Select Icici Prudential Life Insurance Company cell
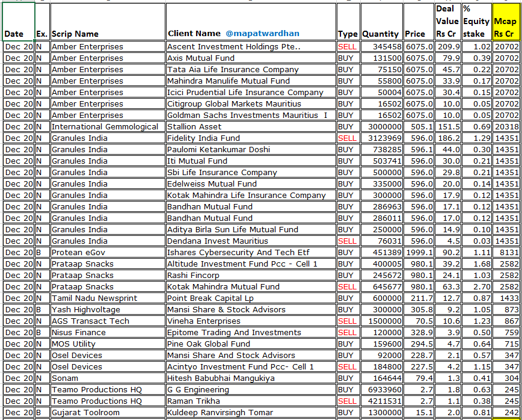This screenshot has width=522, height=420. [251, 92]
